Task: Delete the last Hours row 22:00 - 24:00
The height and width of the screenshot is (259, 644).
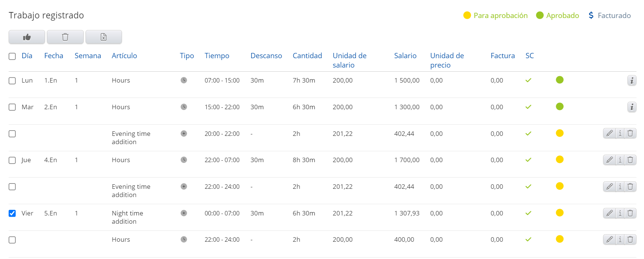Action: (630, 239)
